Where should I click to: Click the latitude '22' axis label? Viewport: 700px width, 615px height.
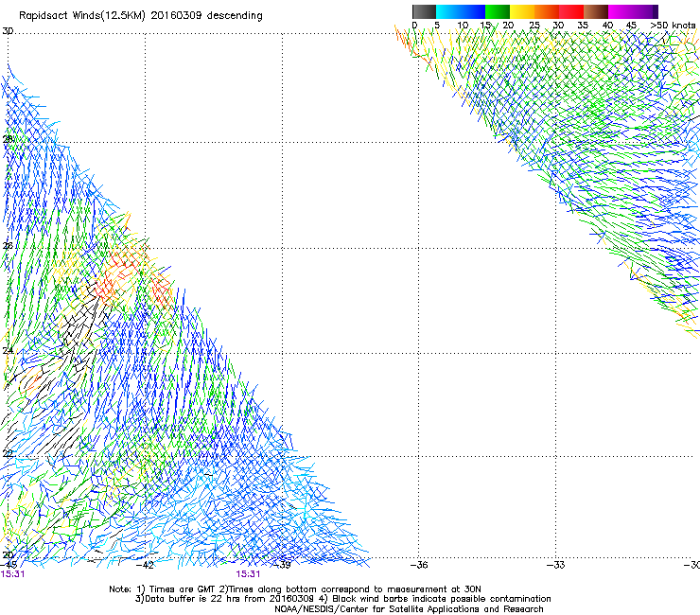click(x=8, y=454)
